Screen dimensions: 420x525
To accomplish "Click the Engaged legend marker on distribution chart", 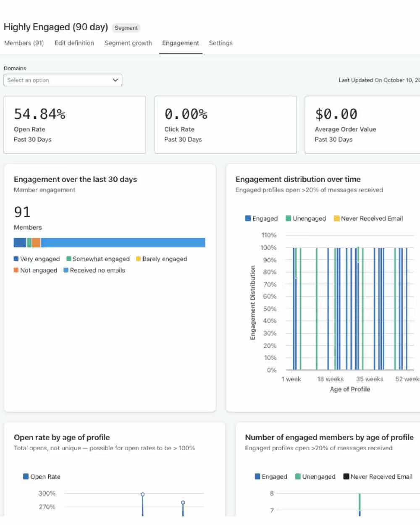I will click(247, 218).
